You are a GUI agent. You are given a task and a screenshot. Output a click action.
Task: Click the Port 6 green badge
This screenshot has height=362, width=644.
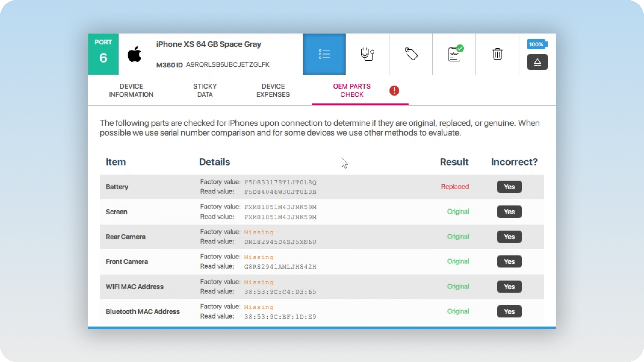pyautogui.click(x=103, y=54)
